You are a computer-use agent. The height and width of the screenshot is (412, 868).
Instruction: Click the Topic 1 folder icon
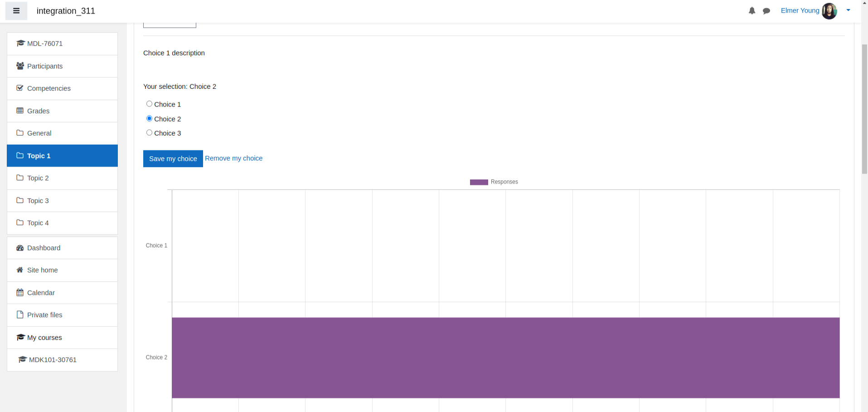click(x=20, y=155)
